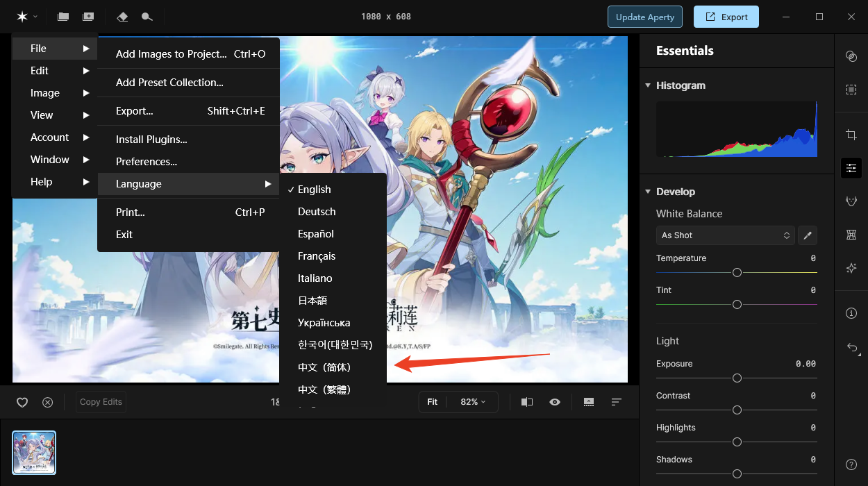Open the 82% zoom level dropdown
Viewport: 868px width, 486px height.
click(x=473, y=402)
